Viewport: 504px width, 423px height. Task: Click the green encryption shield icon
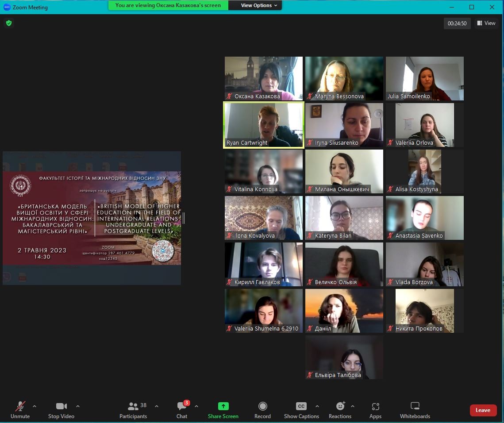coord(9,23)
